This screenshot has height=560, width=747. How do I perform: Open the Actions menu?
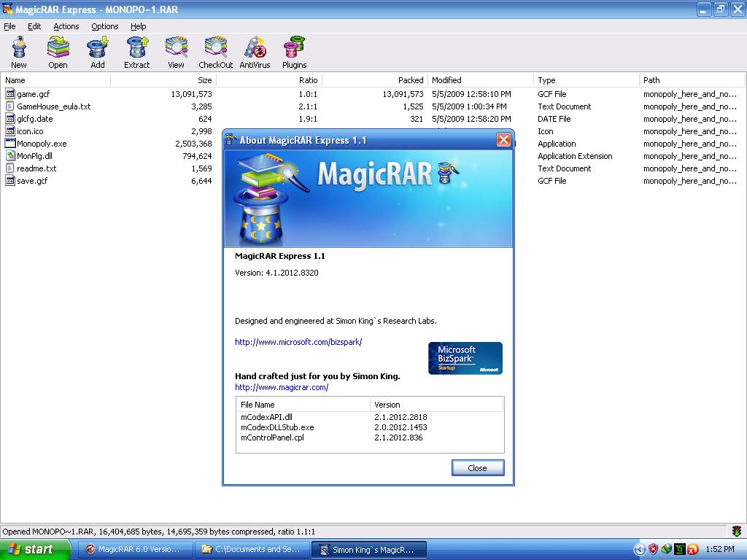pos(66,26)
